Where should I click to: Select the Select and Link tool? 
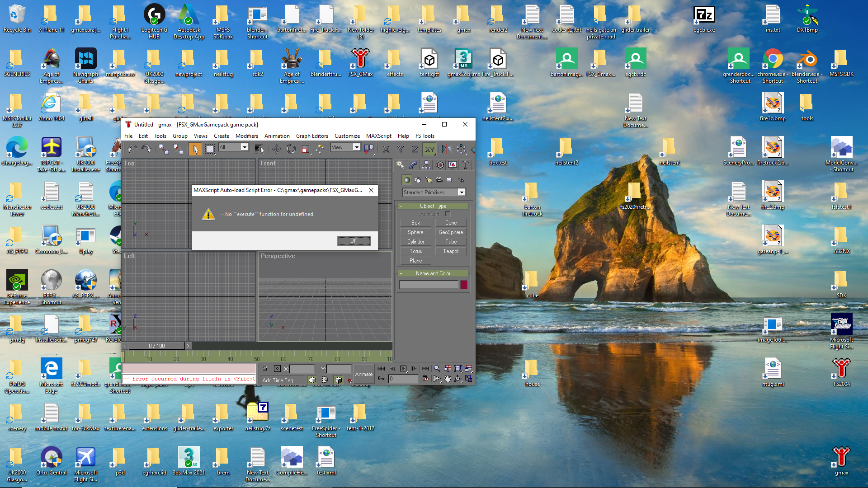pos(164,149)
